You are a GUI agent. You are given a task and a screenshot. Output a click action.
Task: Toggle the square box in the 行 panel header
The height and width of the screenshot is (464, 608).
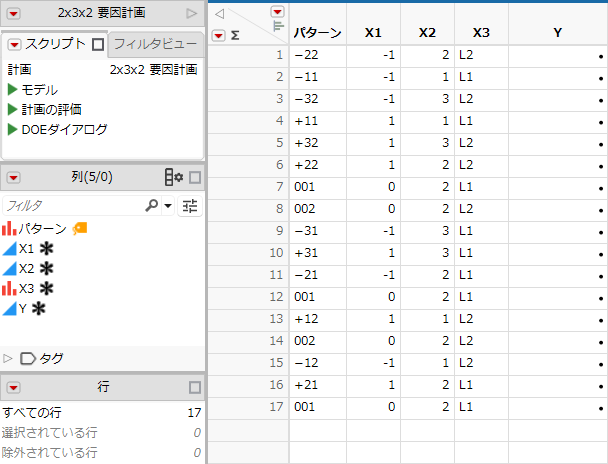coord(195,387)
